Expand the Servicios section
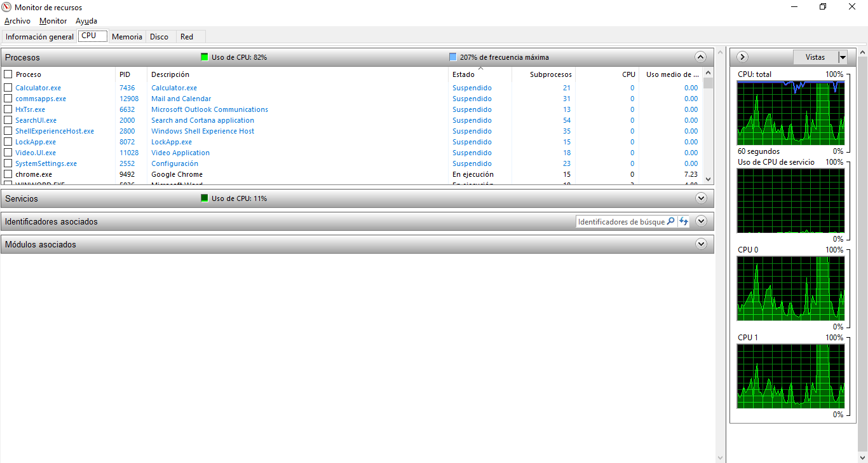This screenshot has height=463, width=868. [701, 198]
